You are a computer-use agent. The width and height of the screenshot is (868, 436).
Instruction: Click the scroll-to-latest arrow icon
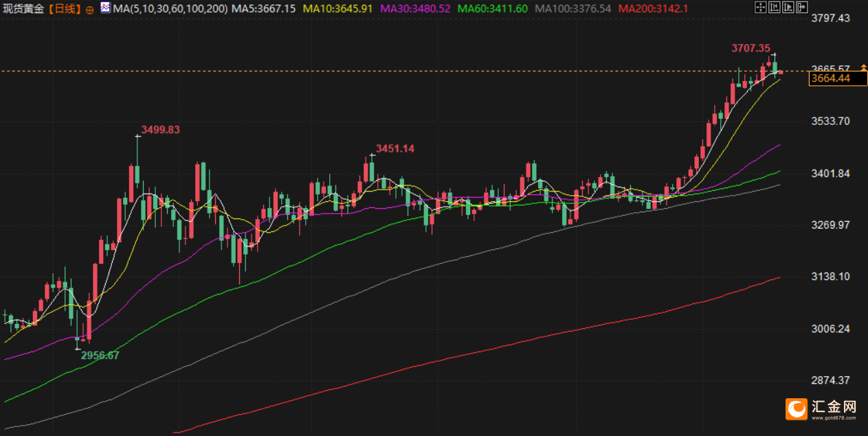coord(802,8)
